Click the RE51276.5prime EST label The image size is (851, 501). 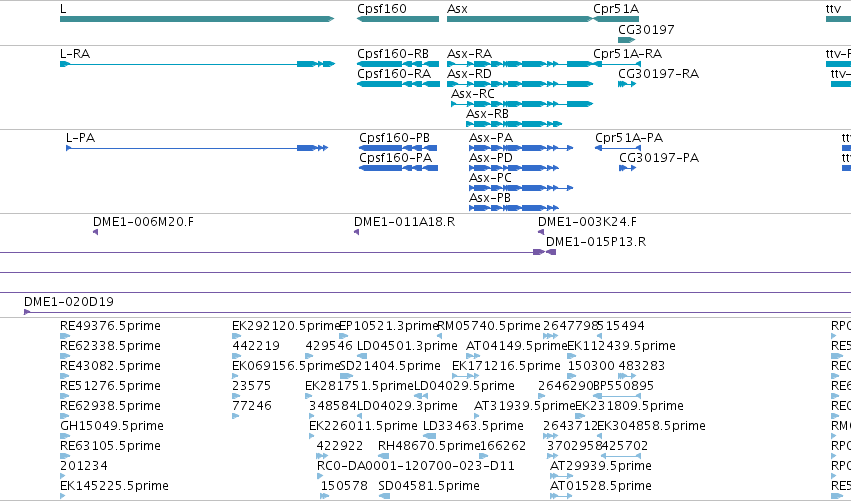point(110,386)
